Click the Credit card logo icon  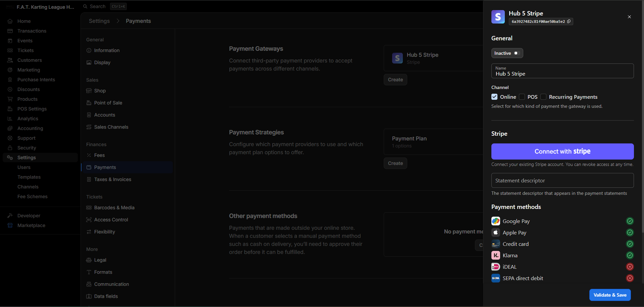[x=496, y=244]
